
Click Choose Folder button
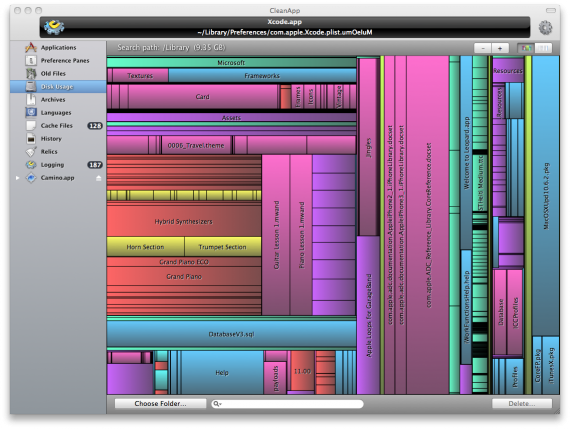(x=160, y=404)
